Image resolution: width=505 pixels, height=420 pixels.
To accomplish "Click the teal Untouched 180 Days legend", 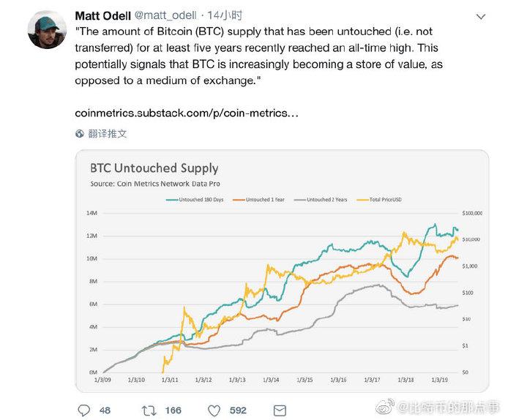I will pyautogui.click(x=195, y=199).
